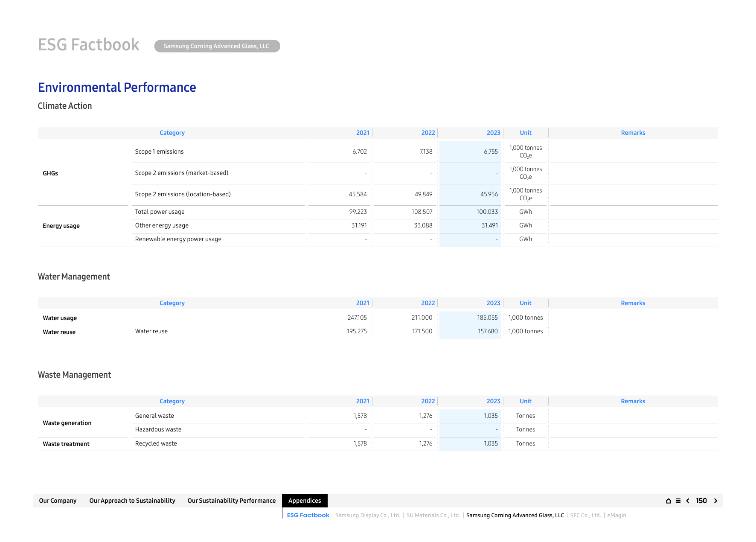Click the GHGs category label
The image size is (756, 542).
[50, 173]
